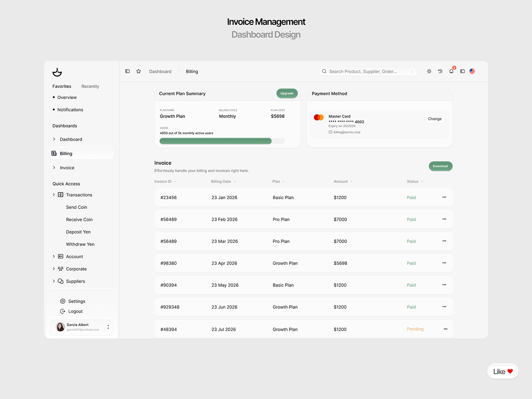
Task: Switch theme using the sun icon
Action: 429,71
